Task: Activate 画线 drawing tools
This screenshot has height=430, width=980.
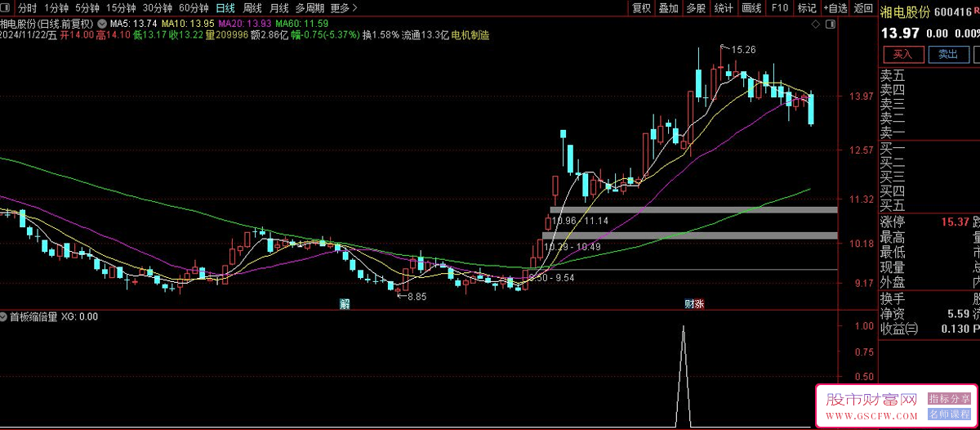Action: tap(751, 8)
